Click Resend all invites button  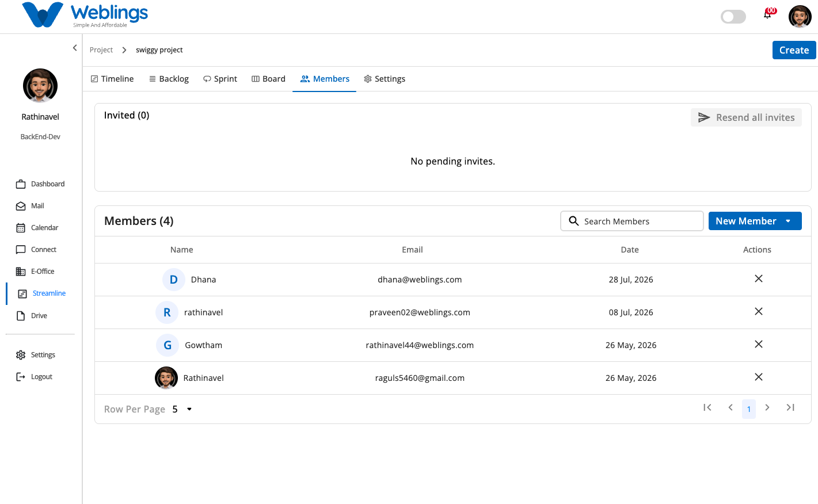click(746, 117)
